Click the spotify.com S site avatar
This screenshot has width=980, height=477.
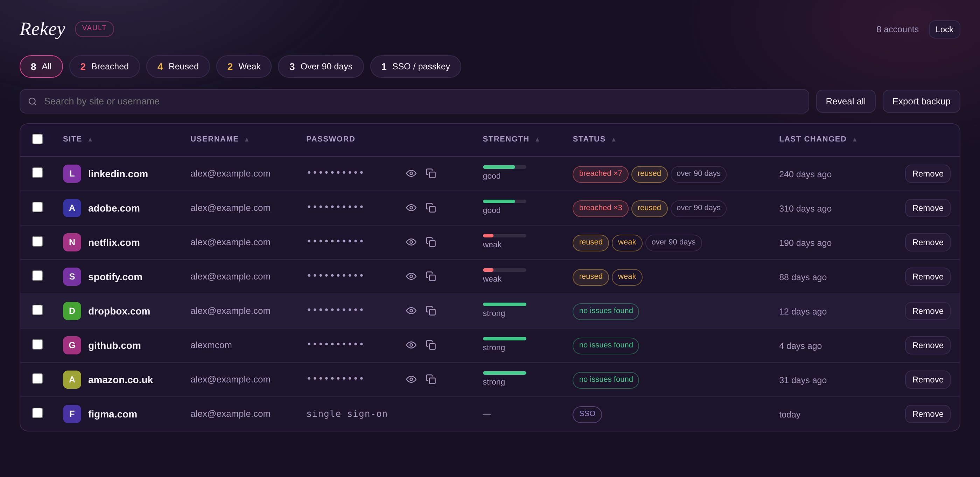(x=72, y=276)
